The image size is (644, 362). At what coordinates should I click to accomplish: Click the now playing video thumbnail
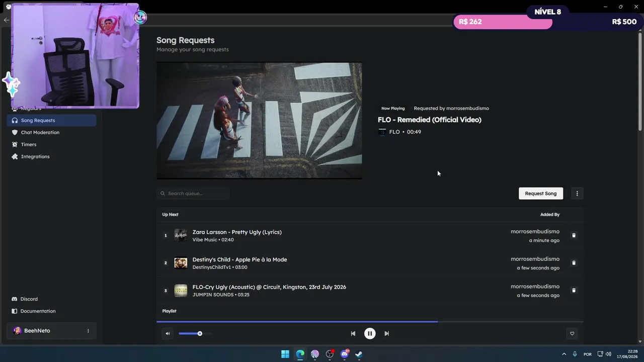pos(259,121)
